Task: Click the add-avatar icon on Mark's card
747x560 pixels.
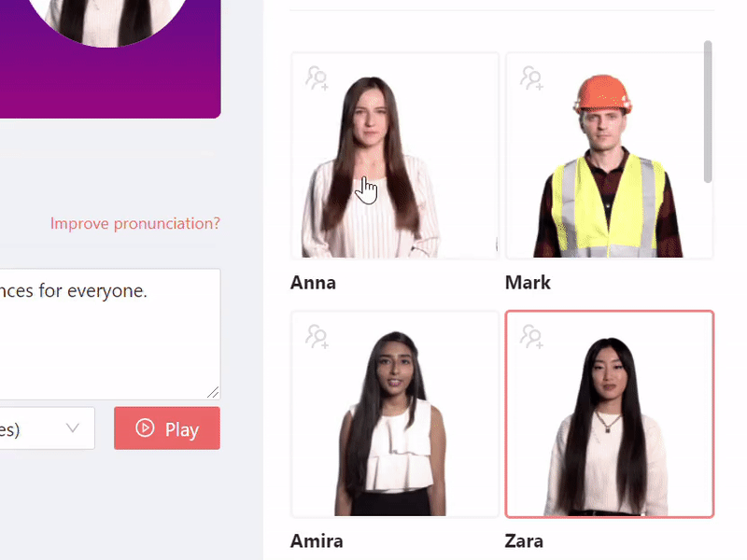Action: (x=531, y=78)
